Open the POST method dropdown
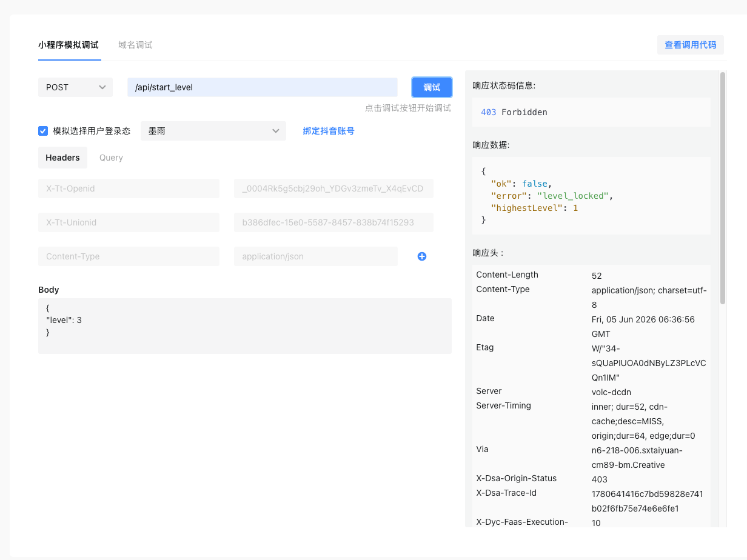 (75, 87)
